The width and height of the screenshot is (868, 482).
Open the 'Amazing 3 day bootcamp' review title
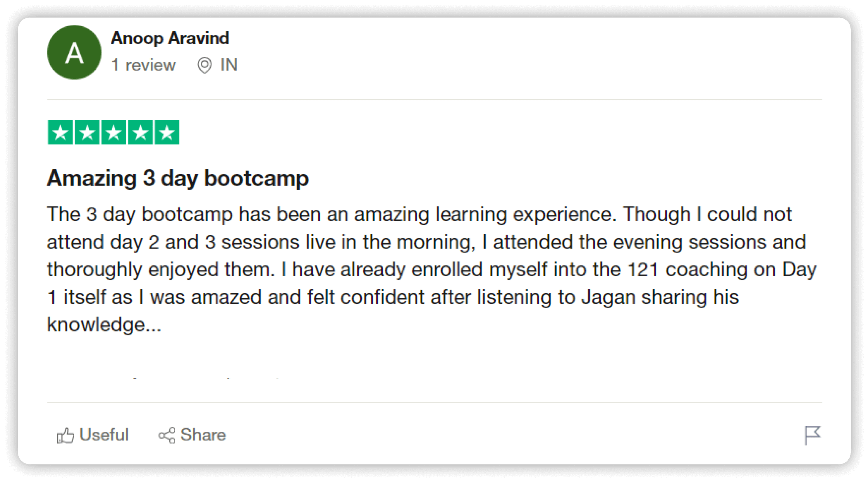click(x=178, y=178)
